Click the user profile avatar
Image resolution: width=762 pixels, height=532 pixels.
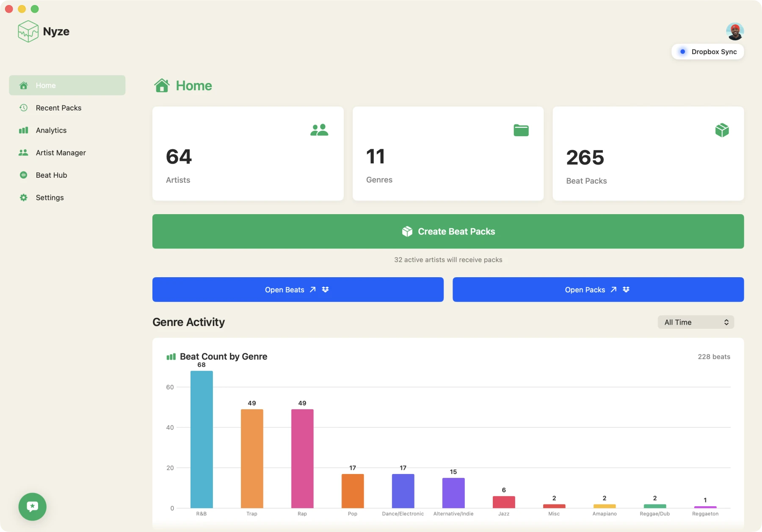tap(735, 31)
